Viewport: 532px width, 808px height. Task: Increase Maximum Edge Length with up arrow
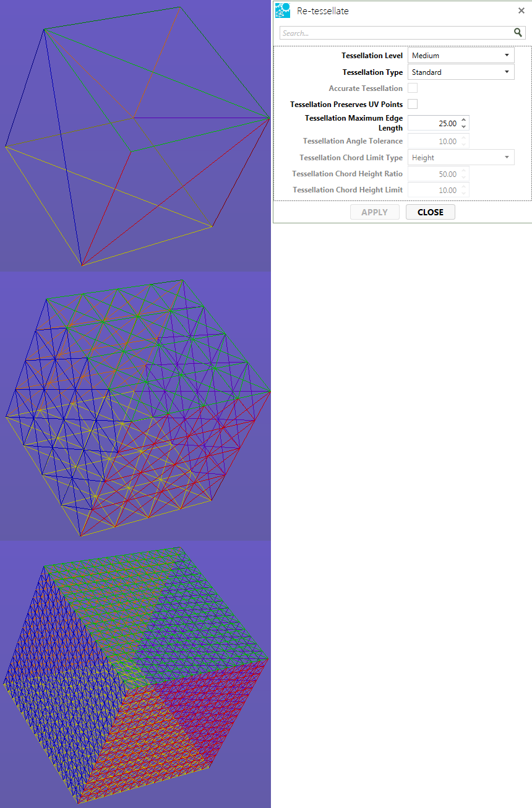click(465, 120)
